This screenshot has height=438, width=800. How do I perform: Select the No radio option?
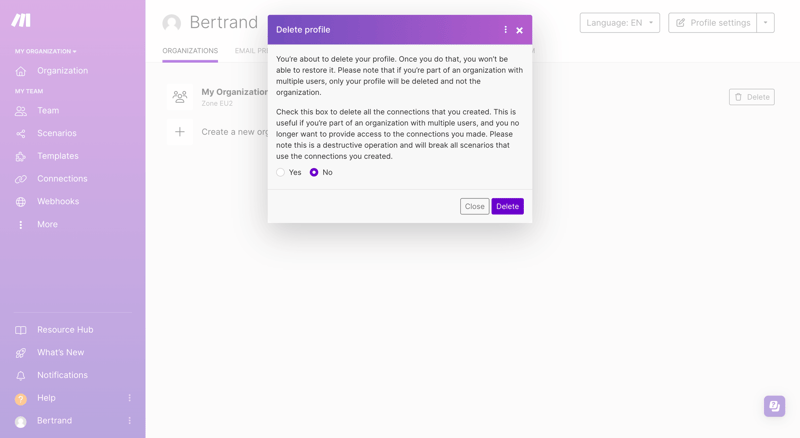(314, 173)
